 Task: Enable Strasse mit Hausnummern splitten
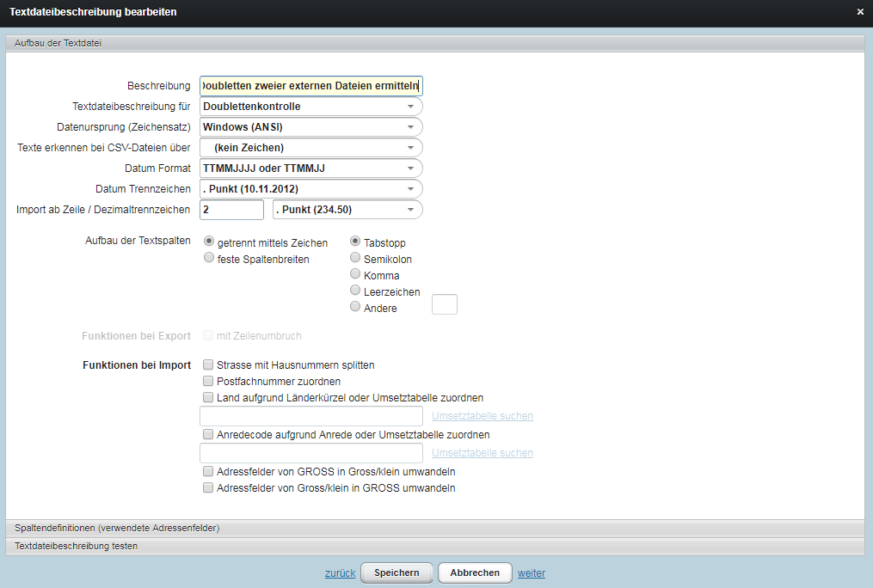pos(208,364)
